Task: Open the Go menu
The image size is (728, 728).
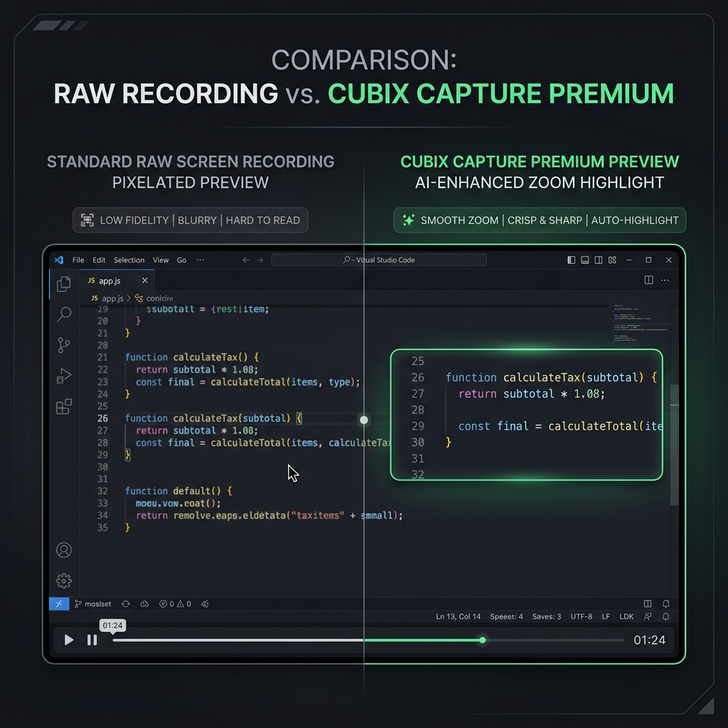Action: pos(181,260)
